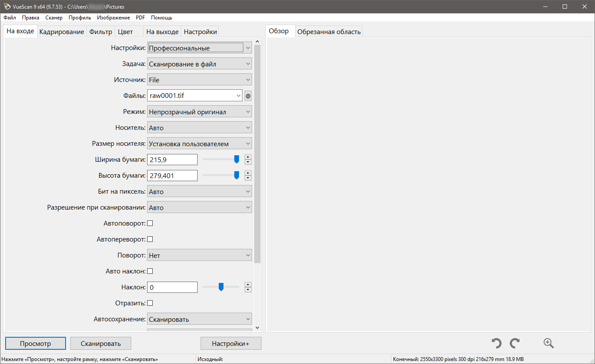
Task: Expand the Режим dropdown list
Action: pos(199,112)
